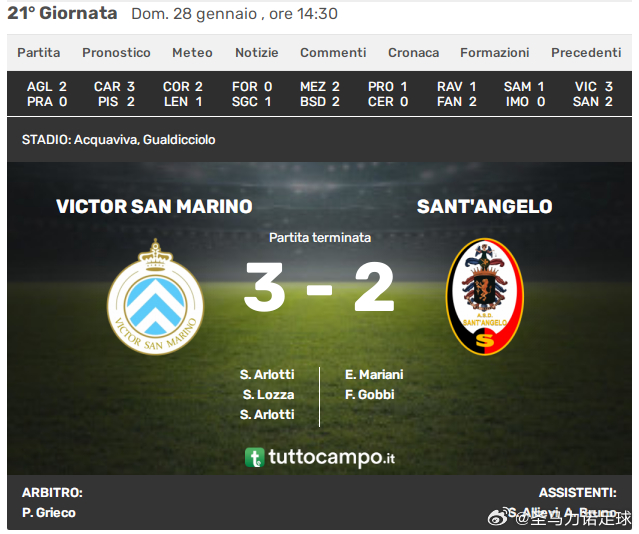Open the MEZ 2 BSD 2 result
This screenshot has width=639, height=534.
pos(320,94)
